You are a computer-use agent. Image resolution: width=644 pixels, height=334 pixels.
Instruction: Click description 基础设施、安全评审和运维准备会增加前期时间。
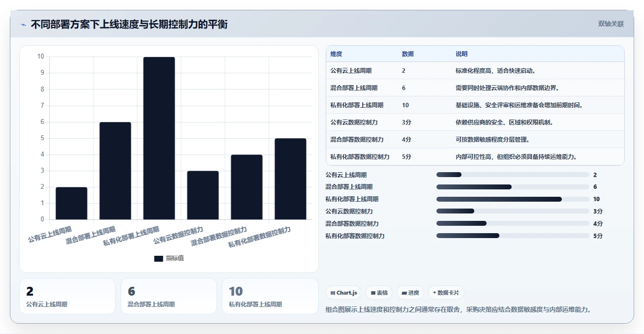tap(520, 105)
